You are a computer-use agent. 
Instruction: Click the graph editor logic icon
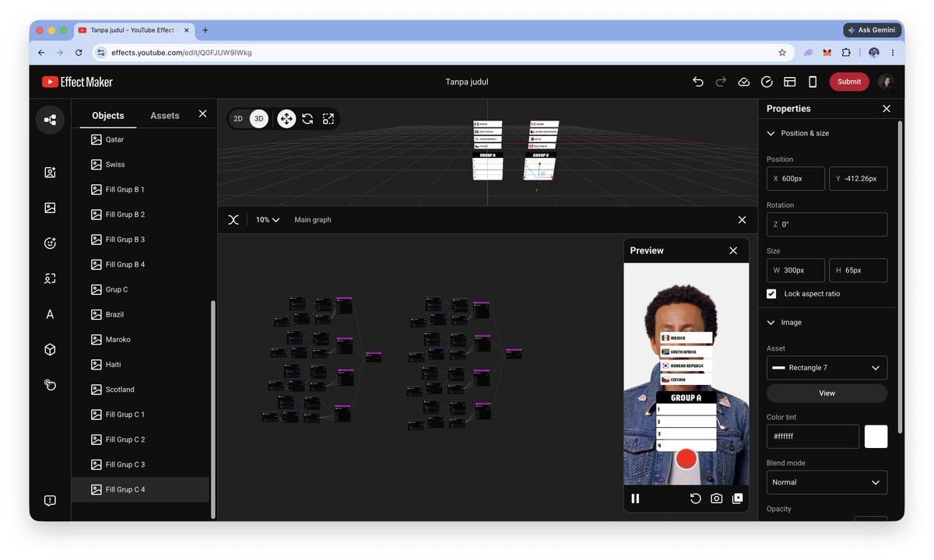tap(233, 220)
